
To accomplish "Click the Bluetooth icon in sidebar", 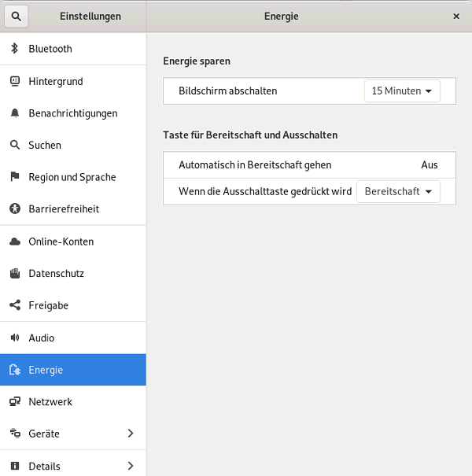I will coord(14,49).
